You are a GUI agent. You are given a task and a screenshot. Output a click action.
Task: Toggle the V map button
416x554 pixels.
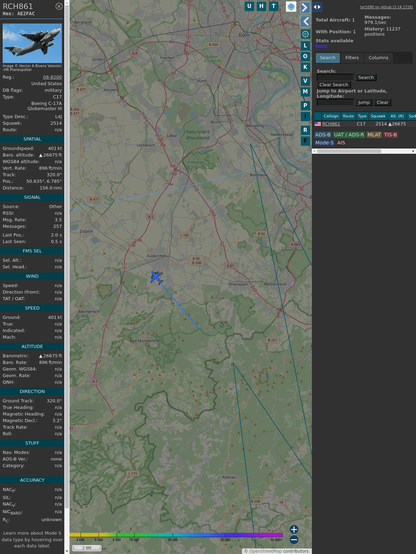(x=305, y=81)
